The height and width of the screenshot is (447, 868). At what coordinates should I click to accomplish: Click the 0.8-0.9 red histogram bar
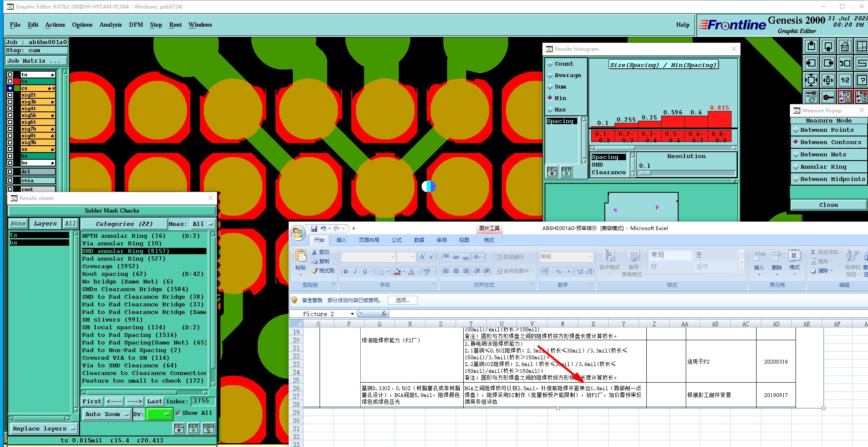click(720, 119)
